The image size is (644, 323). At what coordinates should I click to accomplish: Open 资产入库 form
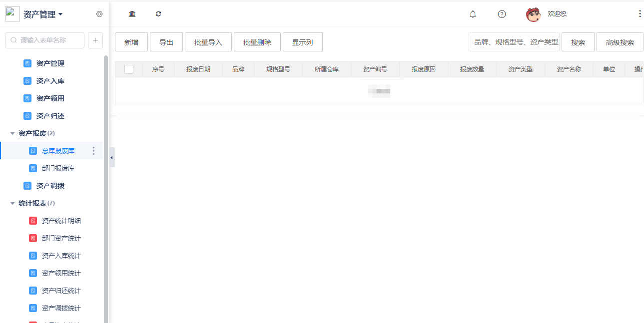pyautogui.click(x=50, y=81)
